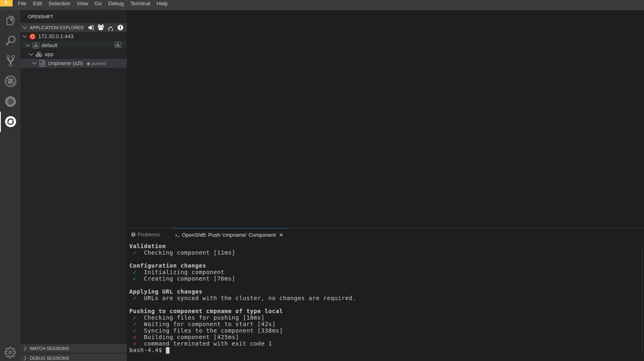644x361 pixels.
Task: Open the Selection menu
Action: pos(59,3)
